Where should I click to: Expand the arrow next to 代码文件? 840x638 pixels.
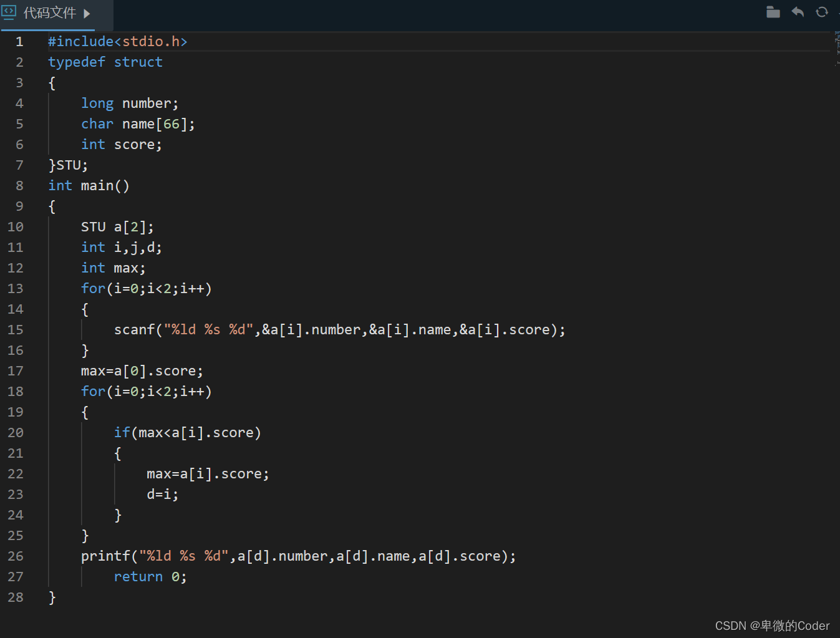click(x=87, y=13)
